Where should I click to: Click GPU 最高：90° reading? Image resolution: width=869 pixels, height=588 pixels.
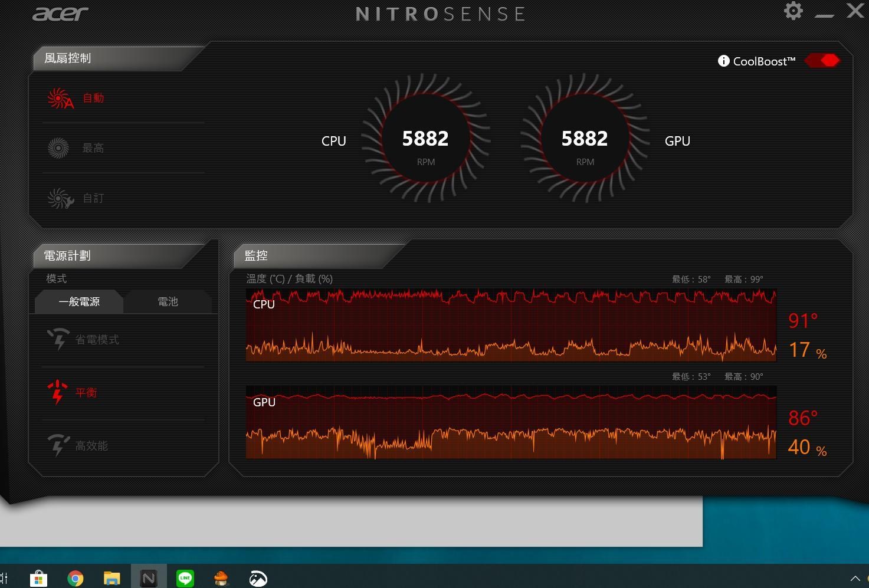pyautogui.click(x=743, y=376)
